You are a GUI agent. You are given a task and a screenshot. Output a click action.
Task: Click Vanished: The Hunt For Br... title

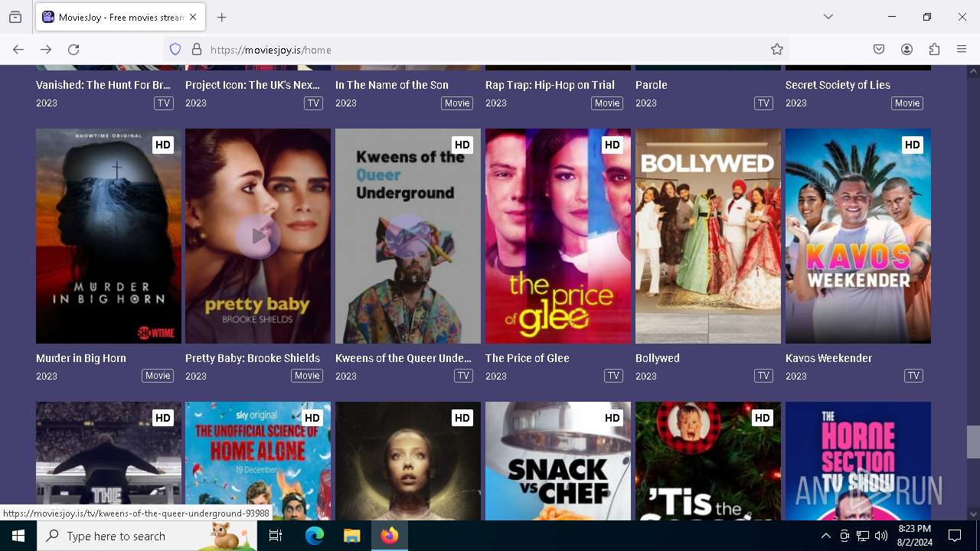pyautogui.click(x=103, y=85)
